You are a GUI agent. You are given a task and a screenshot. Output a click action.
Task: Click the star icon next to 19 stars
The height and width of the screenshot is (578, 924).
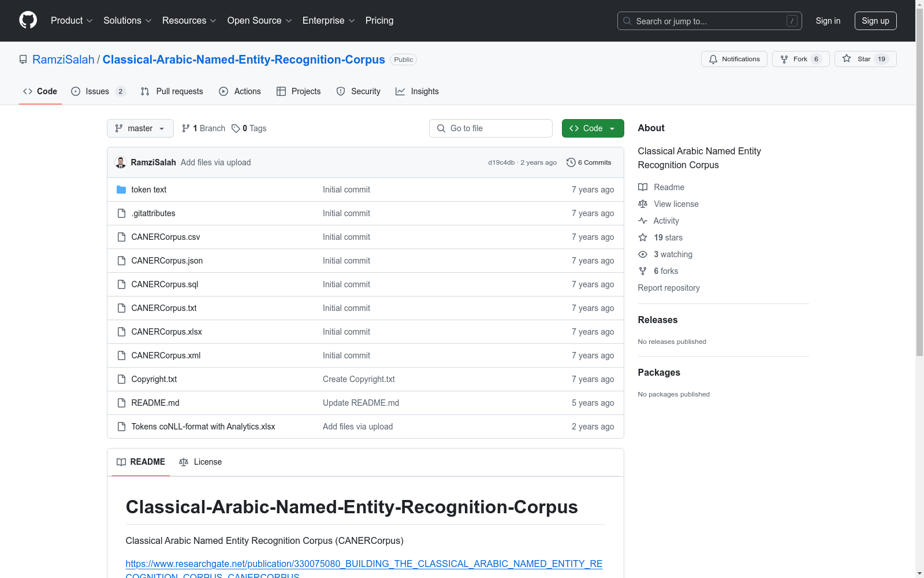click(x=643, y=238)
